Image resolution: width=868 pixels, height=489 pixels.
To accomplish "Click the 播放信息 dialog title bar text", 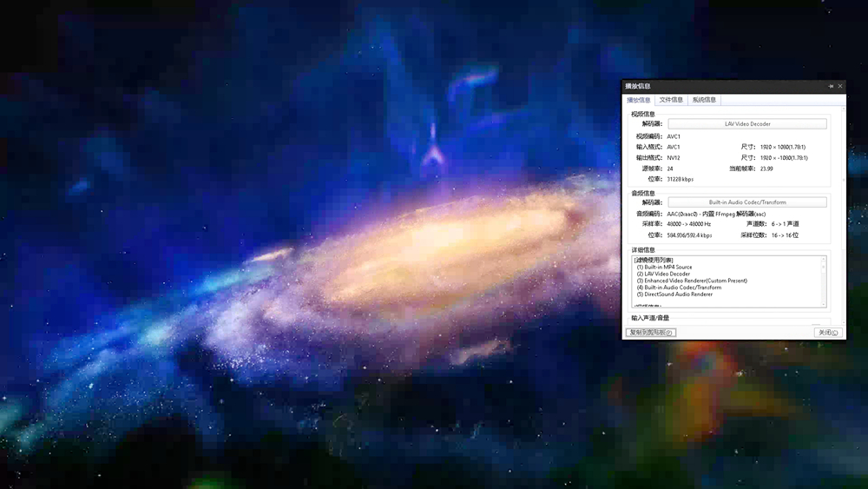I will point(638,86).
